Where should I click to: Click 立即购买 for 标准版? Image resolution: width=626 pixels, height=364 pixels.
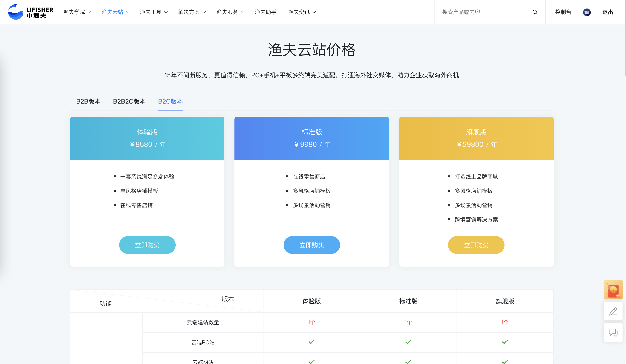[x=311, y=245]
